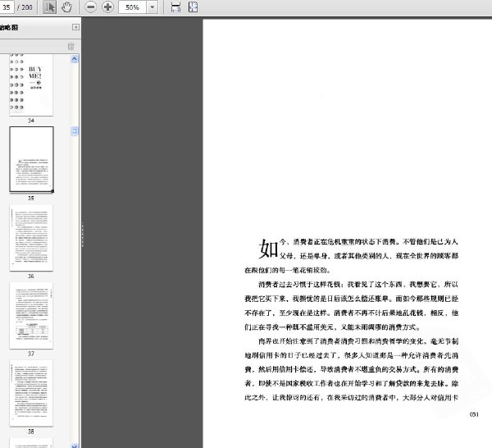This screenshot has width=492, height=448.
Task: Click thumbnail scrollbar up arrow
Action: pyautogui.click(x=75, y=59)
